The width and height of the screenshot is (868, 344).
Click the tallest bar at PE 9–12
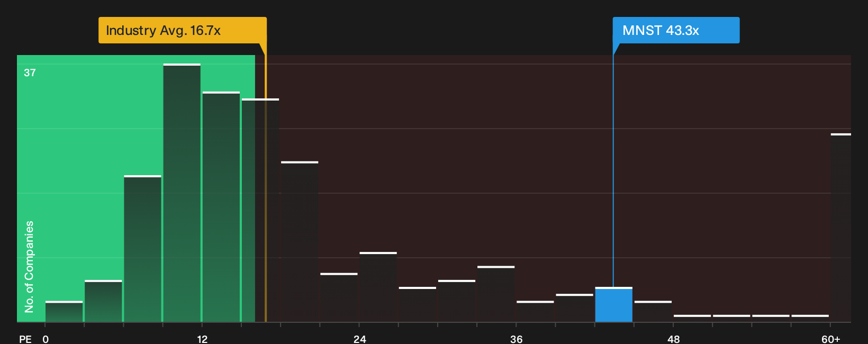(182, 193)
